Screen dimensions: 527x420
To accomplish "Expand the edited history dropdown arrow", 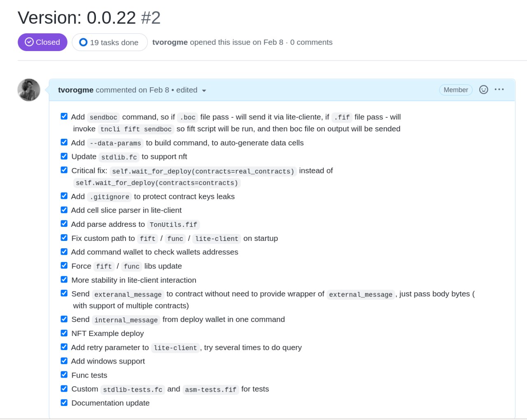I will (204, 91).
